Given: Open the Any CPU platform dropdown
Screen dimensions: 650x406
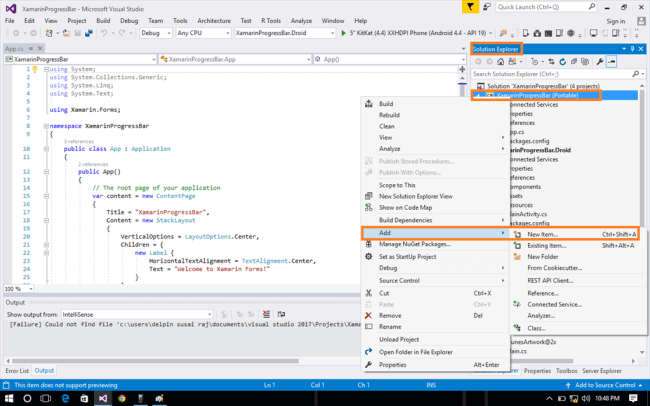Looking at the screenshot, I should click(201, 33).
